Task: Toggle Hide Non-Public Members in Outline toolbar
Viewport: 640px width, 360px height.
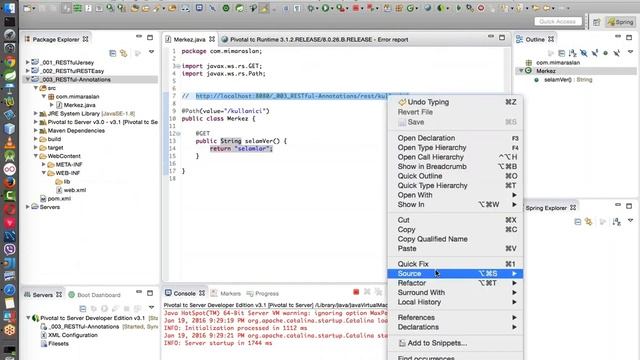Action: click(x=606, y=53)
